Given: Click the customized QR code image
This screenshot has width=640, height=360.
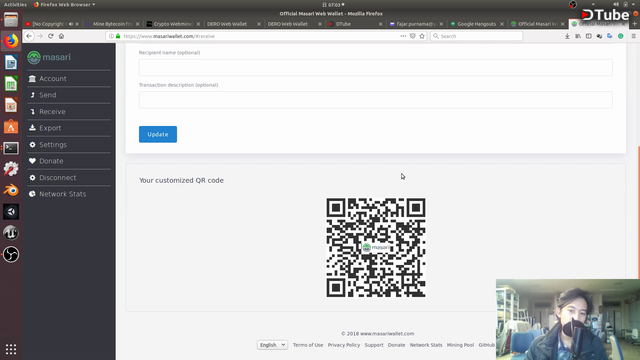Looking at the screenshot, I should tap(376, 247).
